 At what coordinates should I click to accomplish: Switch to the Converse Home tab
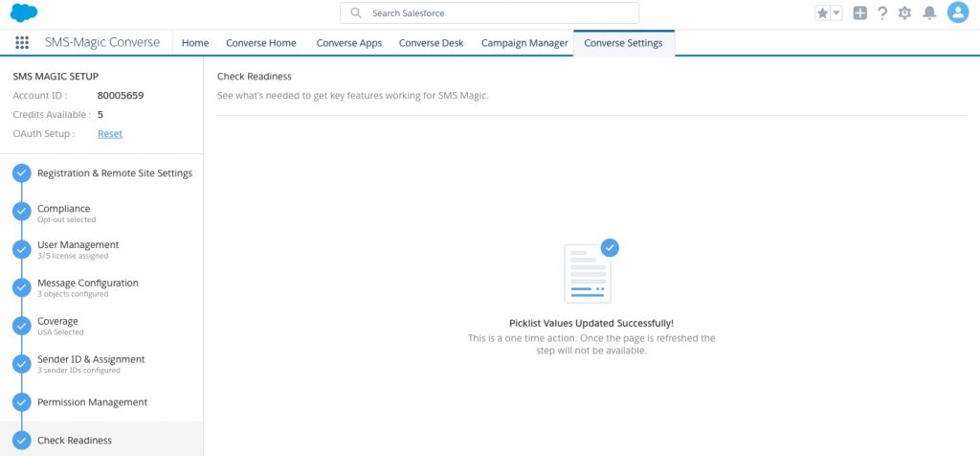click(x=261, y=43)
